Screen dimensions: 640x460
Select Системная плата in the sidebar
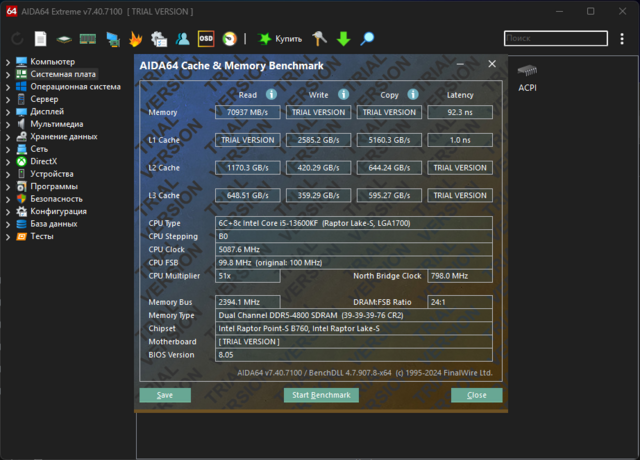[63, 74]
